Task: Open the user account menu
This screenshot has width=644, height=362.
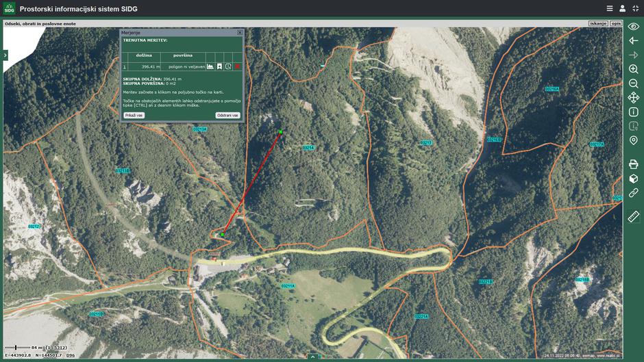Action: coord(623,8)
